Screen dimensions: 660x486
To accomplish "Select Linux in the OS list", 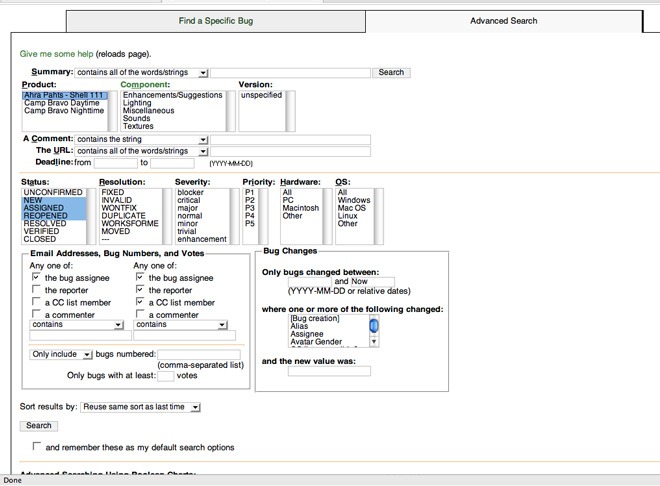I will click(x=347, y=216).
